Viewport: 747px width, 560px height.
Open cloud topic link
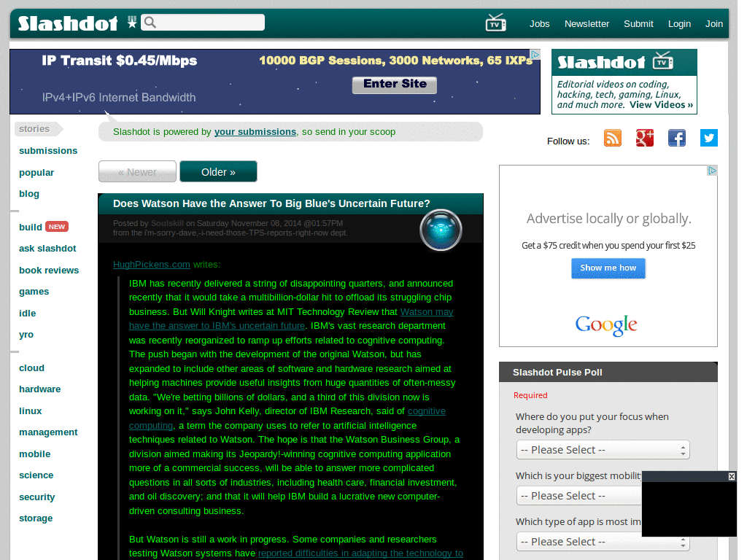tap(31, 368)
